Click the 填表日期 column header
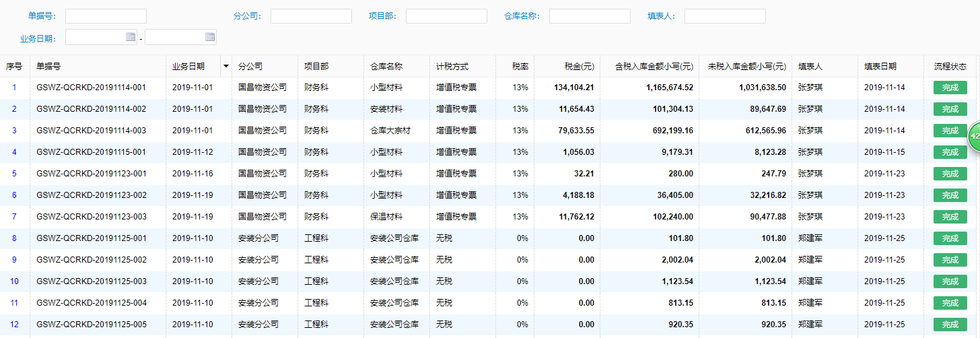This screenshot has height=338, width=980. pos(880,67)
